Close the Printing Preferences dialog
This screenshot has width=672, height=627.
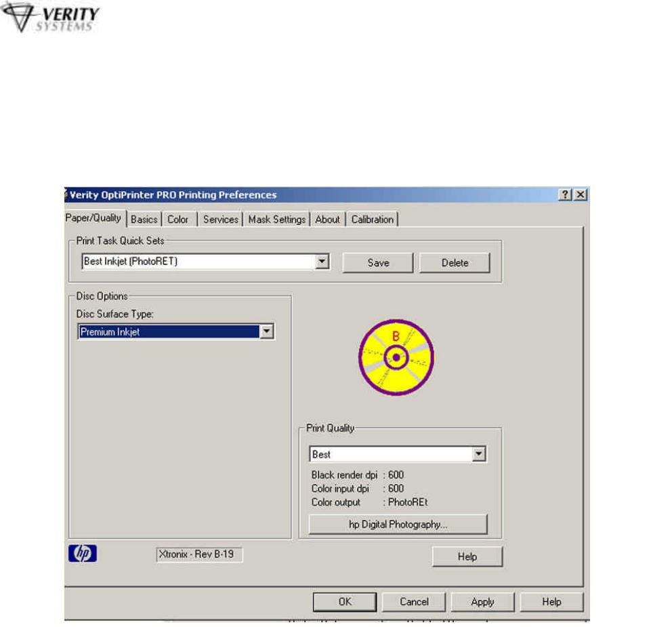click(581, 195)
